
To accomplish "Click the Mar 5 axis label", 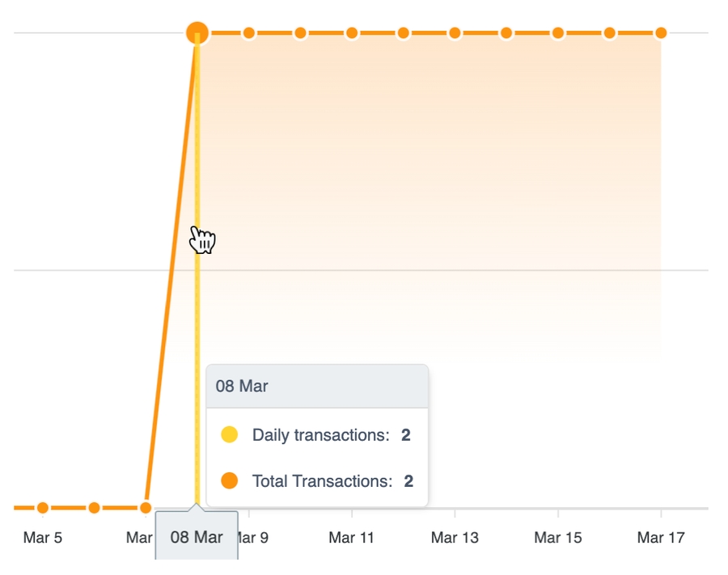I will 42,538.
